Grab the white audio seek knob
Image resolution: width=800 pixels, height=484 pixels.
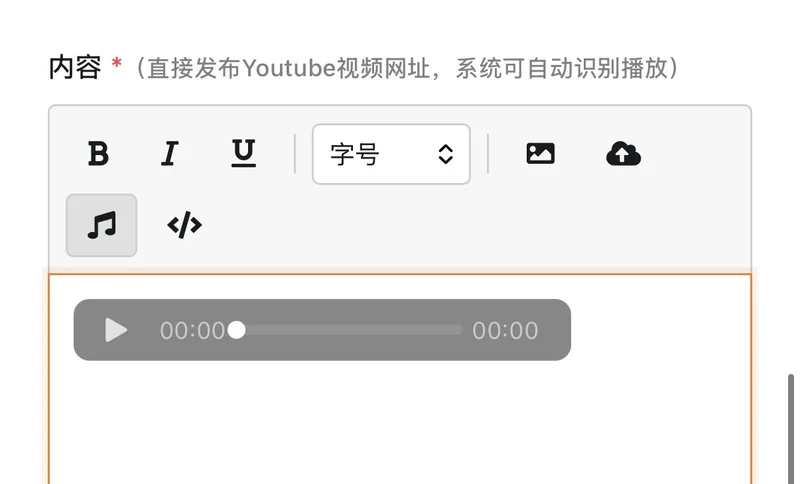[236, 330]
